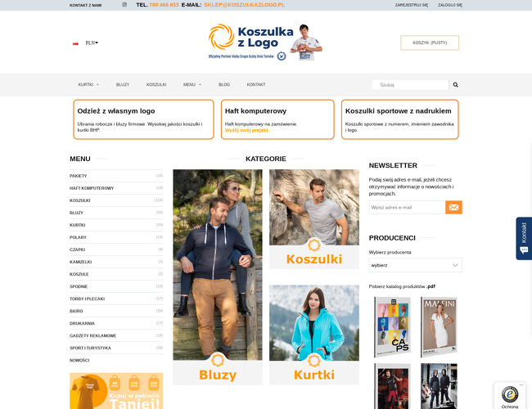Expand the Kurtki navigation dropdown

pos(88,85)
